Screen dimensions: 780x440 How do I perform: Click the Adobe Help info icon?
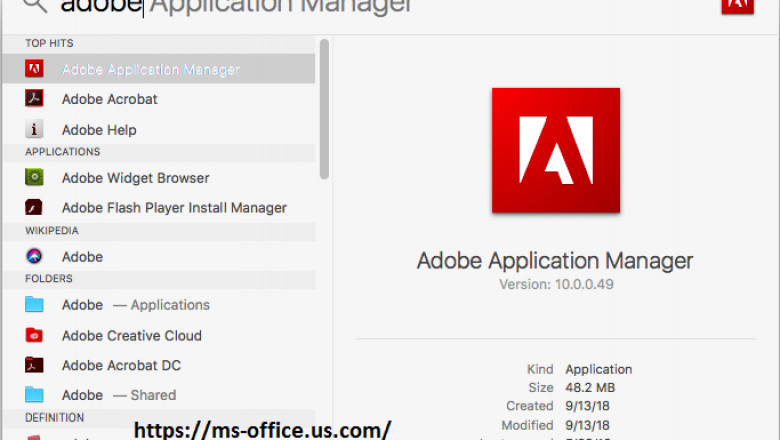34,129
